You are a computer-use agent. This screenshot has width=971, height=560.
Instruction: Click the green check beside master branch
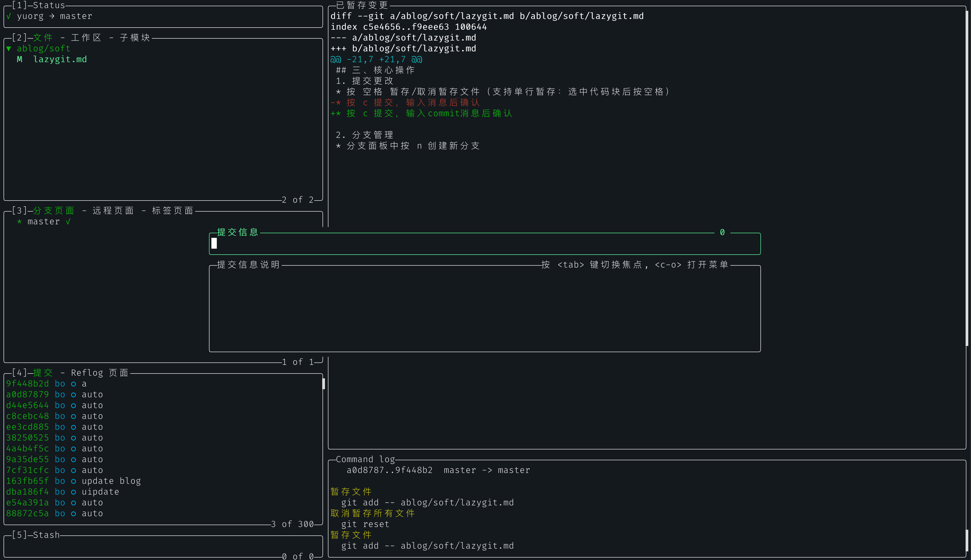(x=68, y=222)
